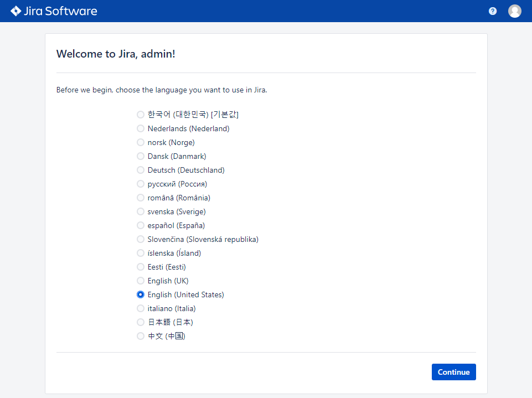Open the help question mark icon
This screenshot has width=532, height=398.
pos(493,11)
